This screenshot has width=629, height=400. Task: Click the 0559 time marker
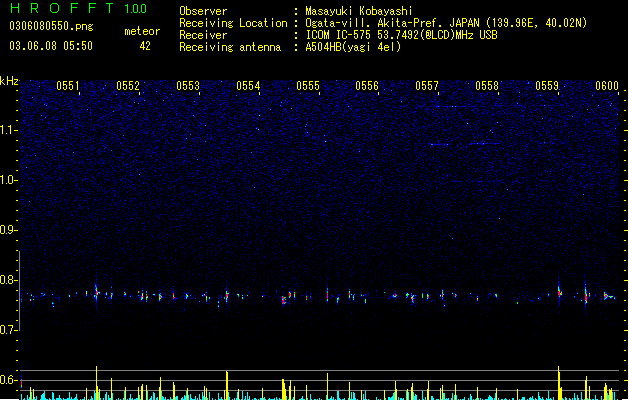547,86
